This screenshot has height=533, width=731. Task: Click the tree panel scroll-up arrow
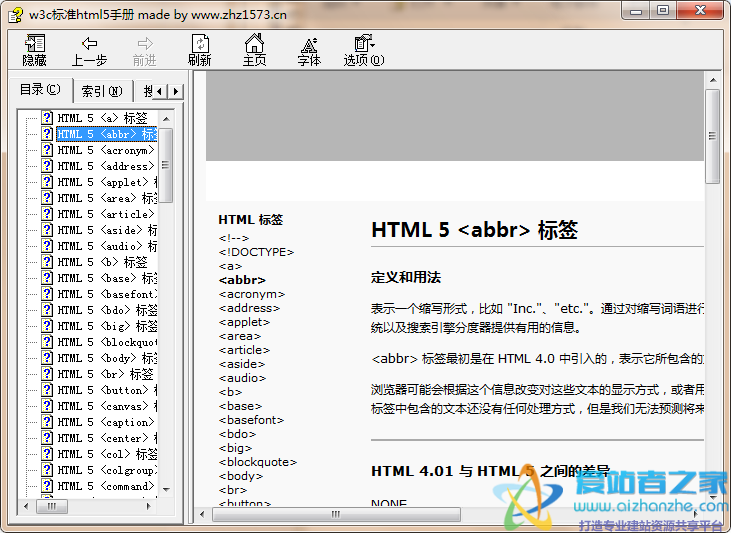coord(166,119)
